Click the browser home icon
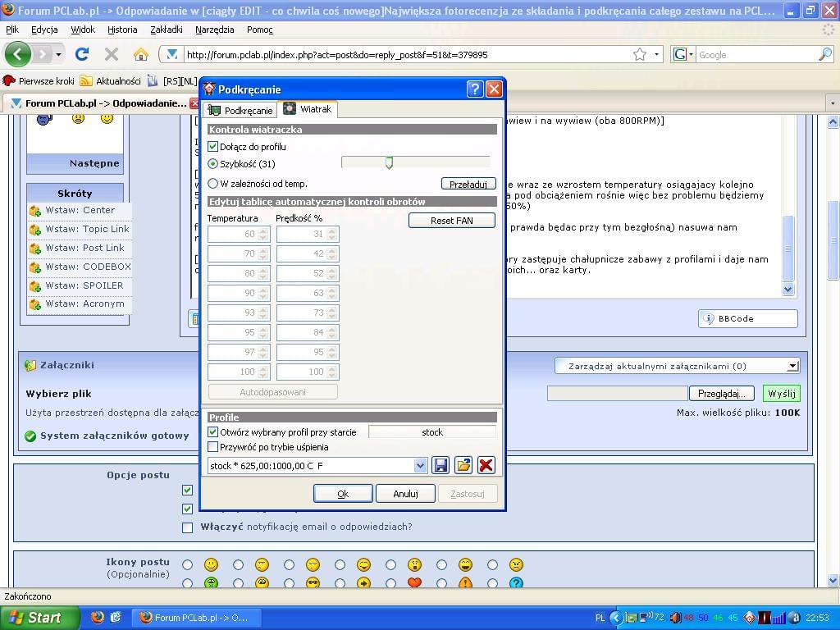Screen dimensions: 840x630 pos(141,54)
